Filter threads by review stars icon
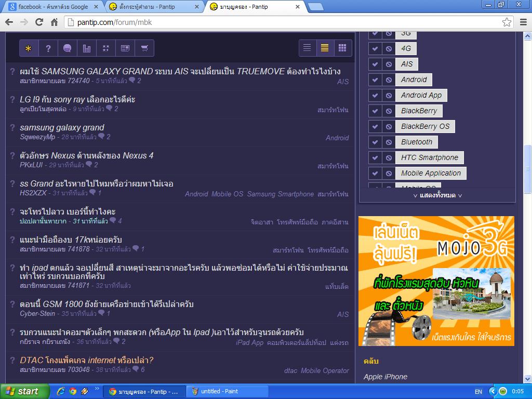This screenshot has height=399, width=532. (x=106, y=48)
